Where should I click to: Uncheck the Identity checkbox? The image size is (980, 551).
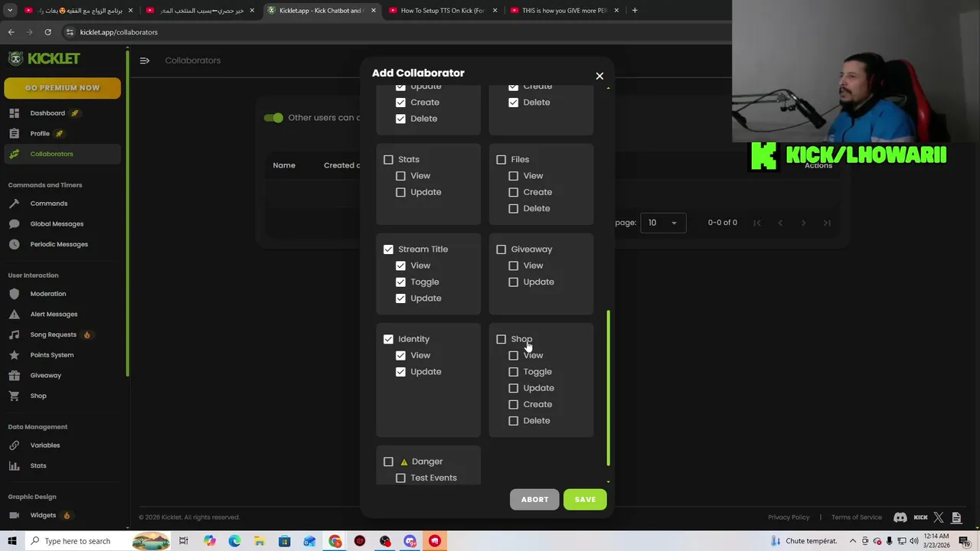click(x=388, y=339)
